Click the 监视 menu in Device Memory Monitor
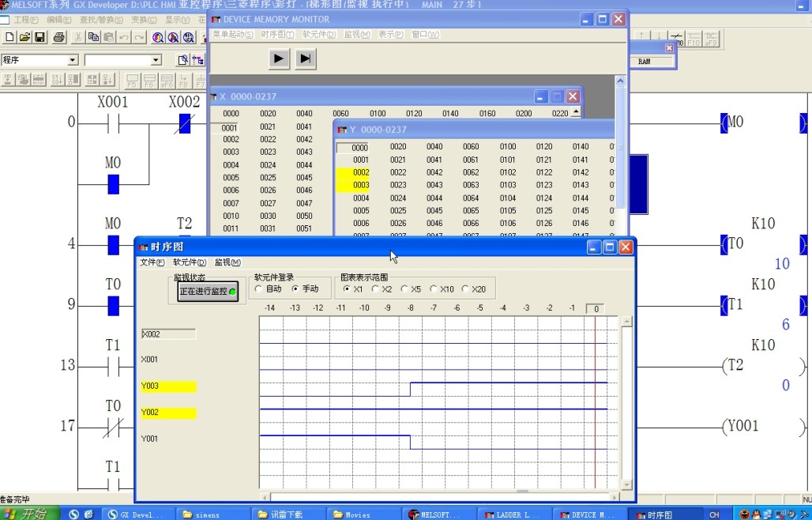The image size is (812, 520). click(357, 35)
